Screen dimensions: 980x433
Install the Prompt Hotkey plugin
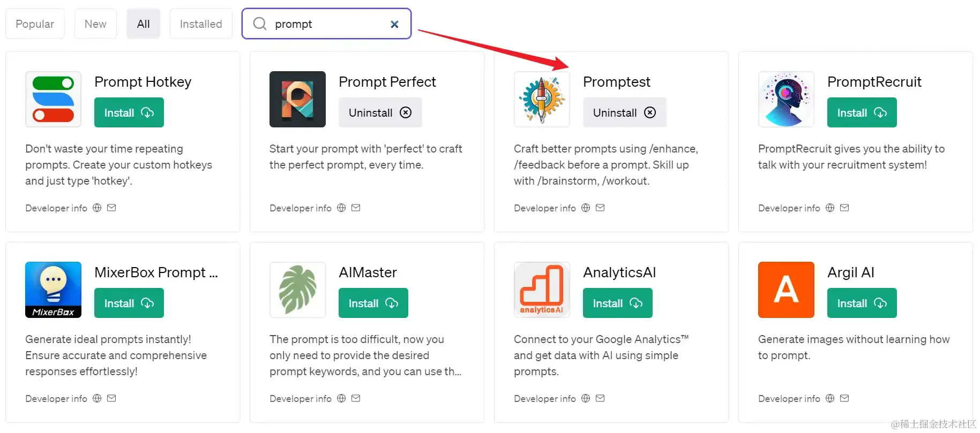click(x=128, y=112)
